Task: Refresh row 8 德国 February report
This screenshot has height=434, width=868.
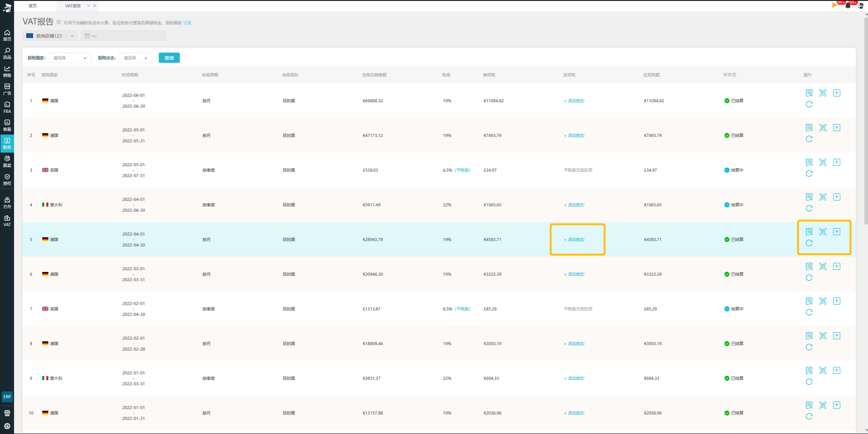Action: point(809,347)
